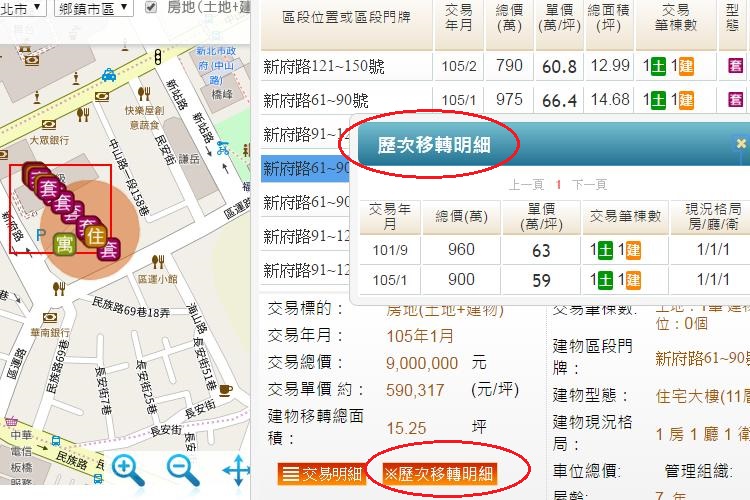Click orange 建 icon in 新府路121~150號 row
Image resolution: width=750 pixels, height=500 pixels.
[x=686, y=66]
